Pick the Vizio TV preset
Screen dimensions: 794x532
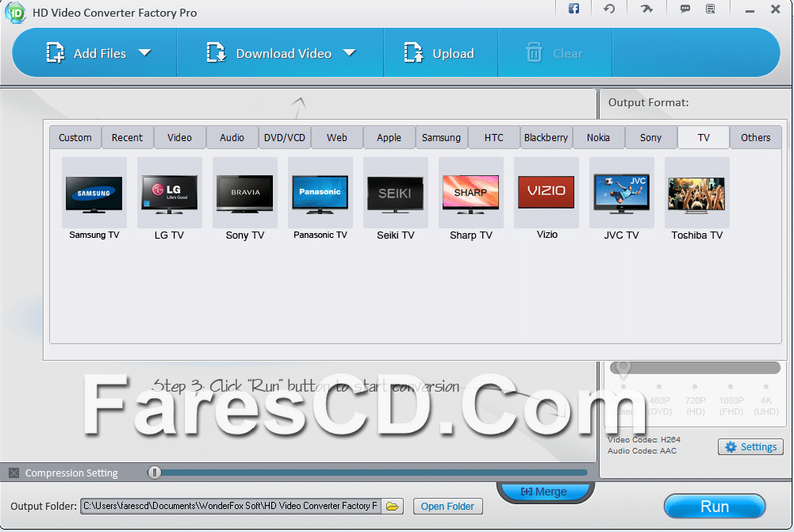[x=547, y=193]
